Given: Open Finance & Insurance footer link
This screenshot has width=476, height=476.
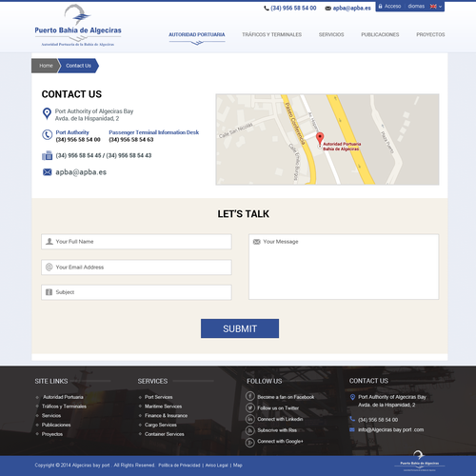Looking at the screenshot, I should 167,415.
